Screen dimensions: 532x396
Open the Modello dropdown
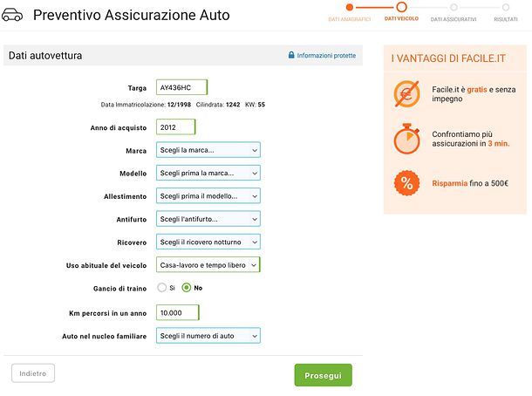pyautogui.click(x=208, y=173)
